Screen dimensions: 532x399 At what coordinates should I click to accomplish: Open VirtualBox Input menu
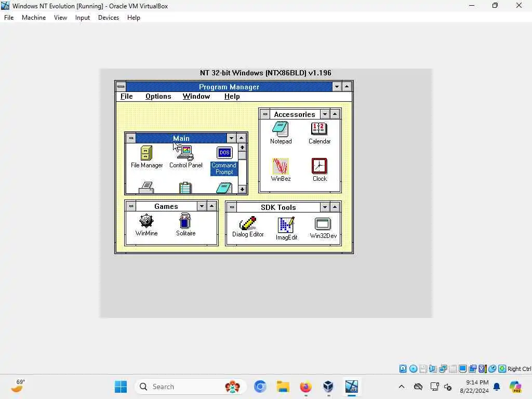[83, 18]
